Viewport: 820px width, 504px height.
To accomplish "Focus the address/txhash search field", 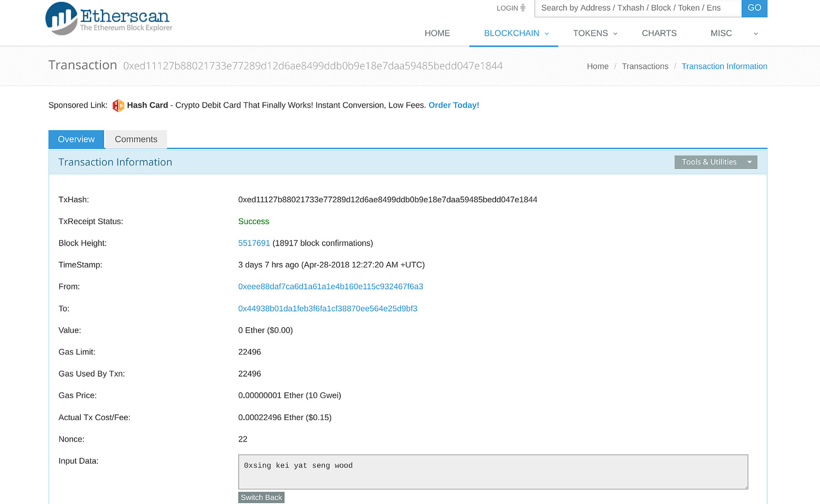I will click(x=638, y=8).
